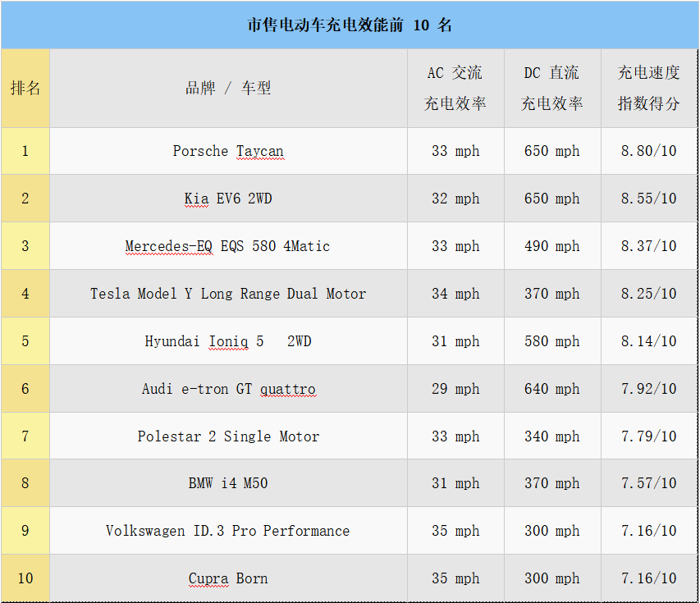
Task: Click Porsche Taycan's 33 mph AC value
Action: tap(455, 151)
